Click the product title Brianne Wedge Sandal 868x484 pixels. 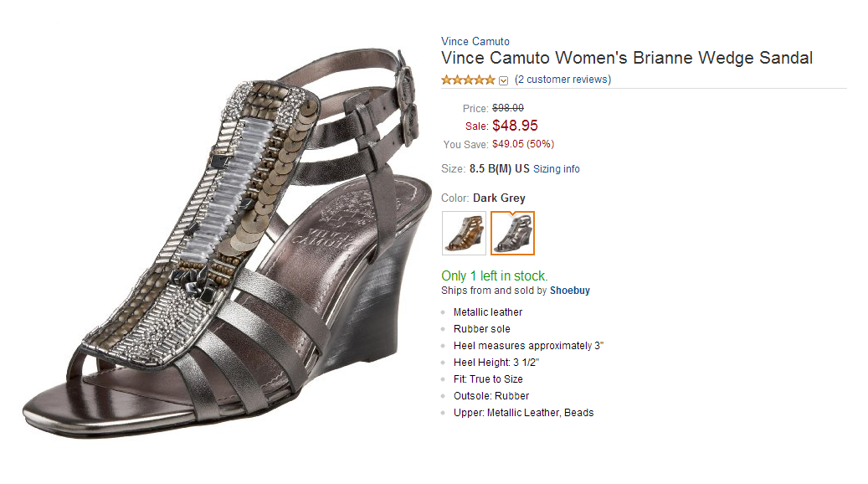627,59
